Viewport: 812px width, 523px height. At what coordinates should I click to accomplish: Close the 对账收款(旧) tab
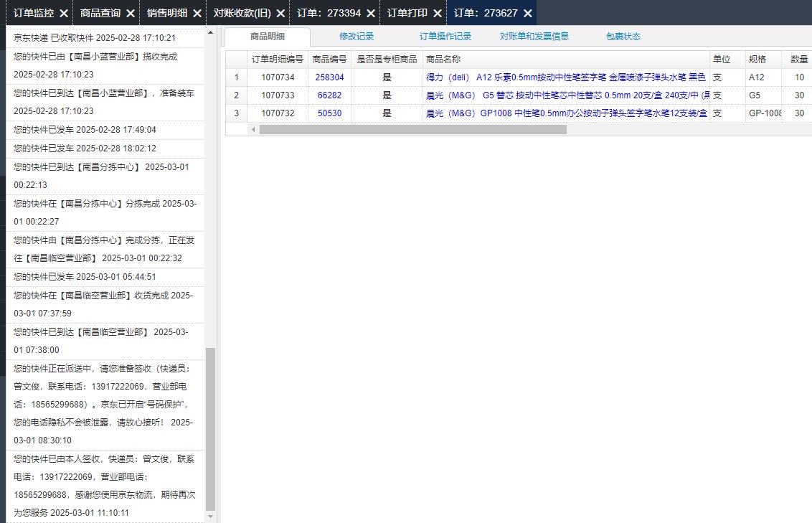[x=280, y=14]
